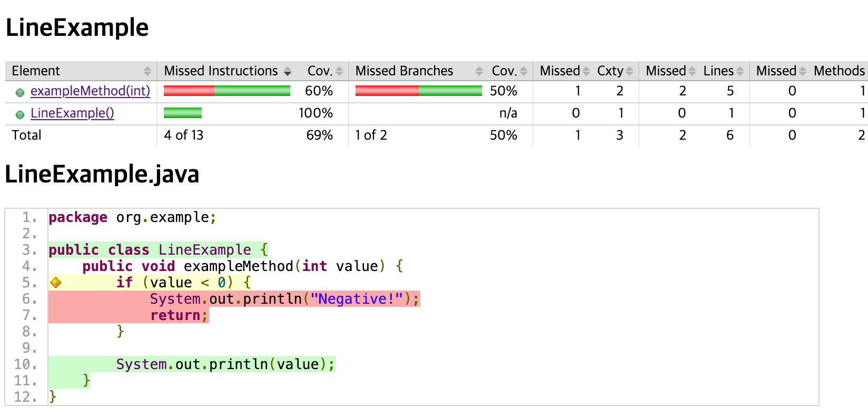The height and width of the screenshot is (416, 868).
Task: Click the '4 of 13' total cell
Action: coord(184,135)
